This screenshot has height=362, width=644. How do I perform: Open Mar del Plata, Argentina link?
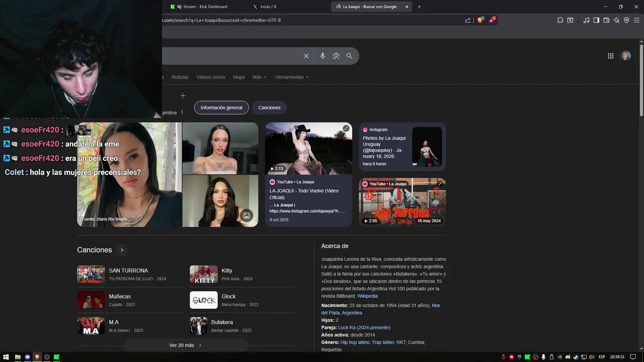pos(381,309)
